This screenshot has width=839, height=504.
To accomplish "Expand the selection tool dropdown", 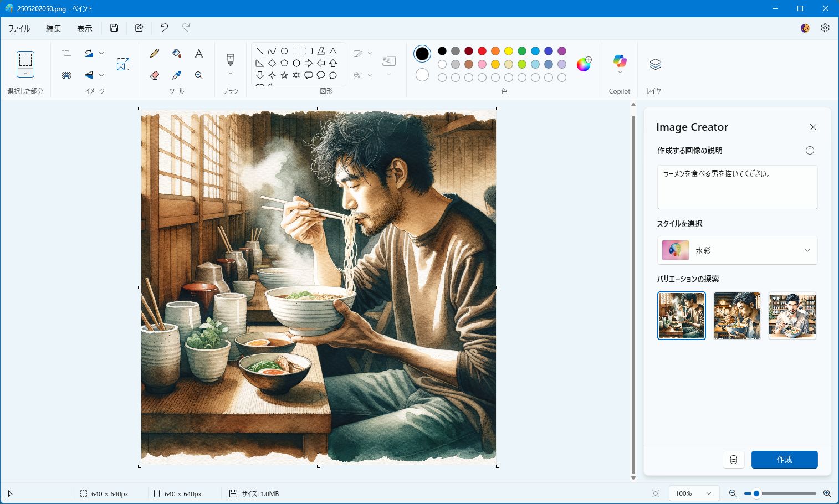I will click(25, 73).
